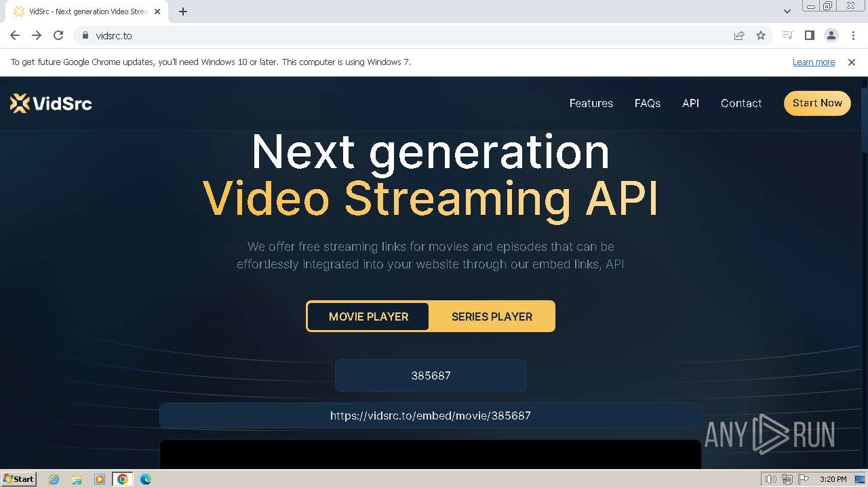Click the black video player preview
The width and height of the screenshot is (868, 488).
click(431, 454)
